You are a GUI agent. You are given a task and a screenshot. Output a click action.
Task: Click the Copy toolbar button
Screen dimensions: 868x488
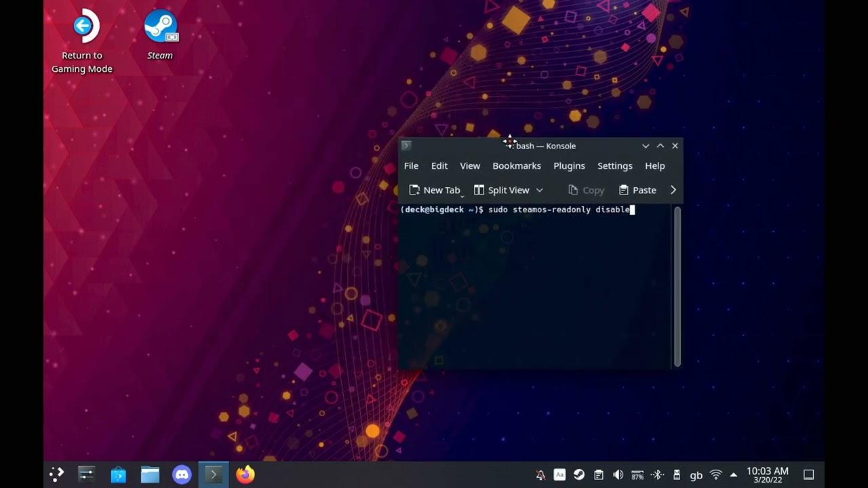coord(586,190)
